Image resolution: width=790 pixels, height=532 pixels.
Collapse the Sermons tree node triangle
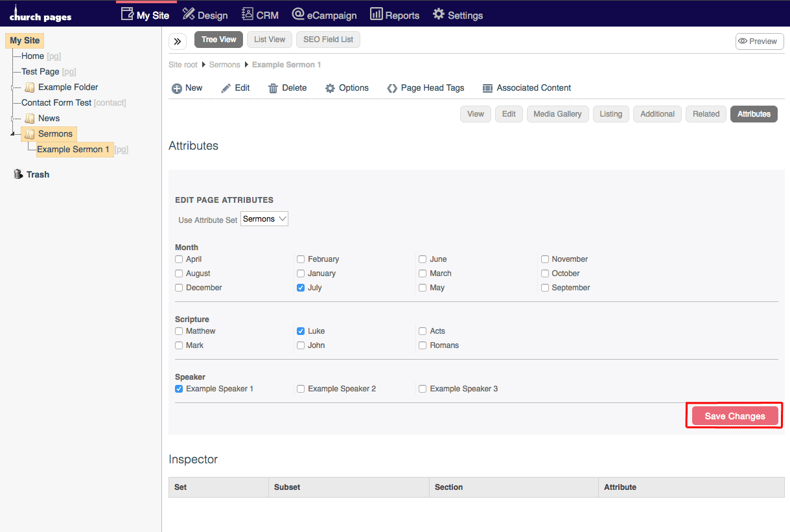point(12,135)
